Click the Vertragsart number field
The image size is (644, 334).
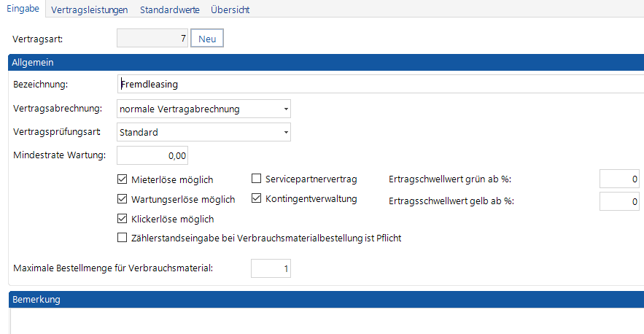[152, 39]
